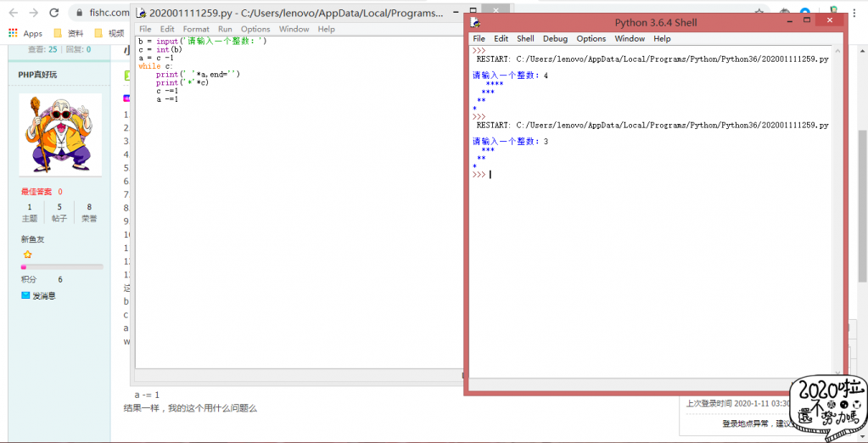Click the browser back arrow

pos(13,13)
